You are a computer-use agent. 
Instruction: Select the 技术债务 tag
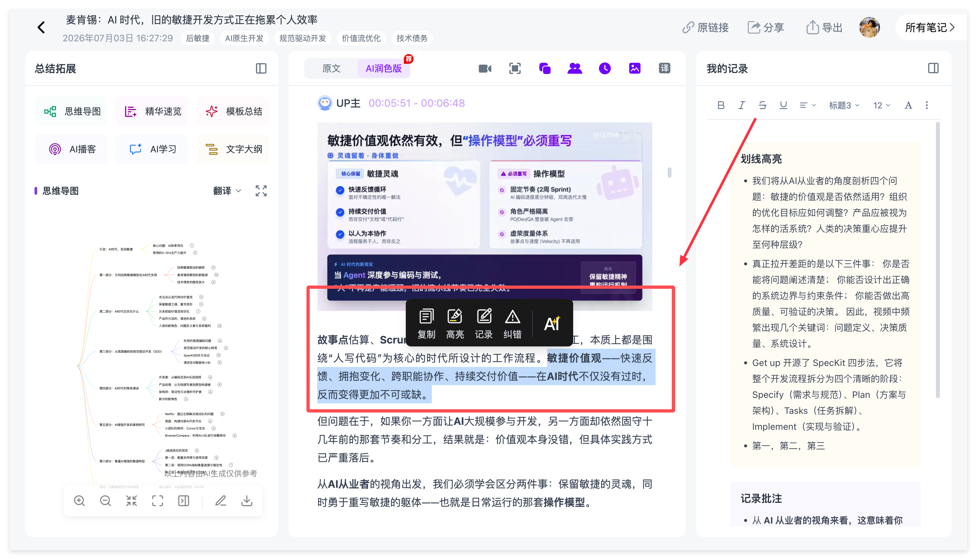(412, 38)
